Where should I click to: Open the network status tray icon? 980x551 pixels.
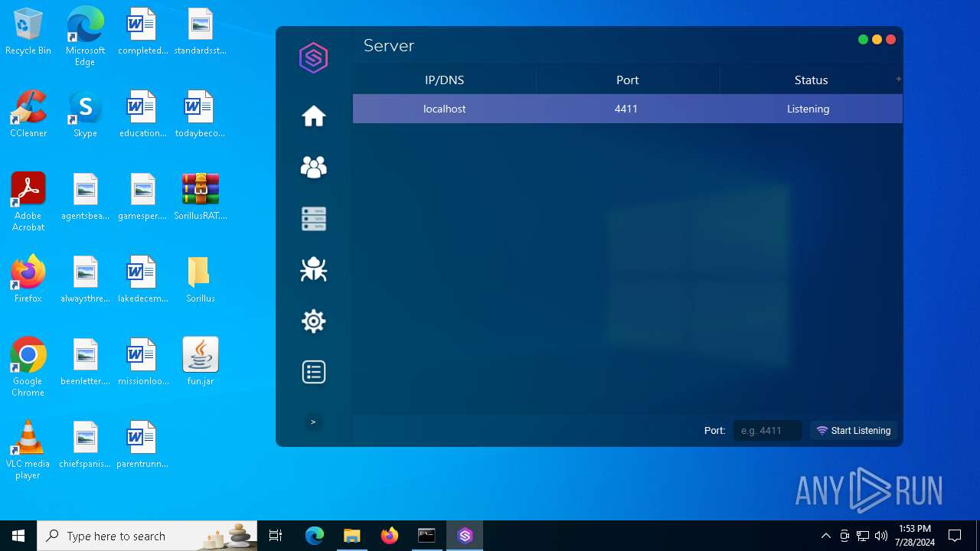point(863,536)
